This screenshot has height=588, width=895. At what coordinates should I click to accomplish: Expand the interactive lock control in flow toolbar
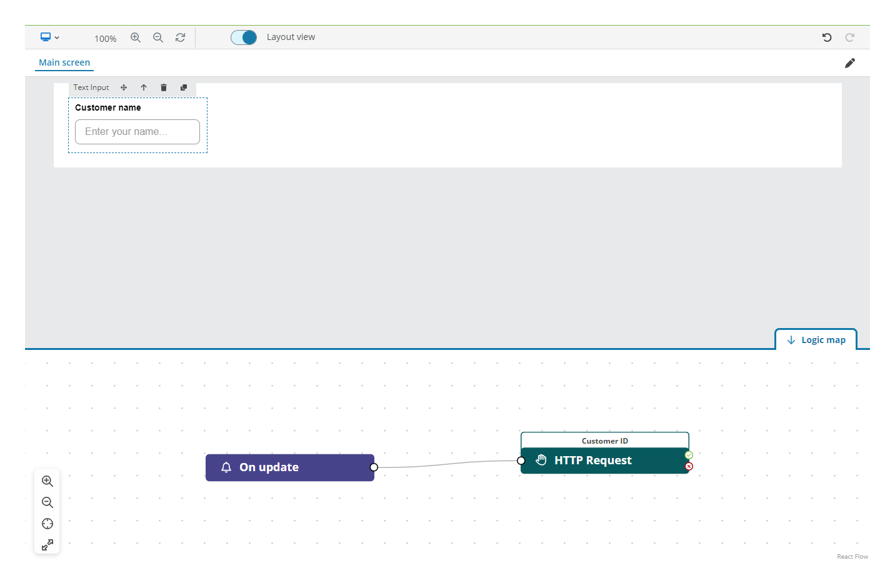pos(47,544)
